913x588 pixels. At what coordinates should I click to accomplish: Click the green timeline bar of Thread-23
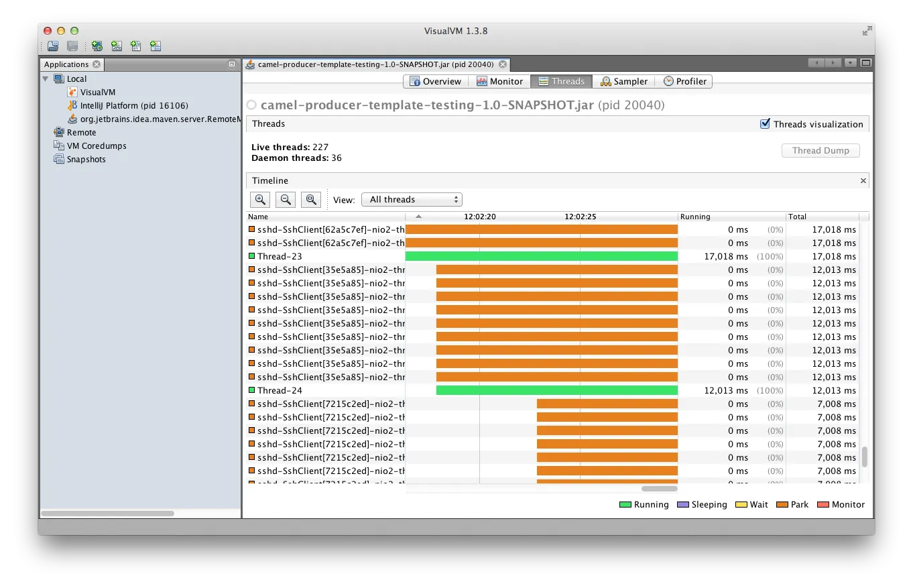542,256
